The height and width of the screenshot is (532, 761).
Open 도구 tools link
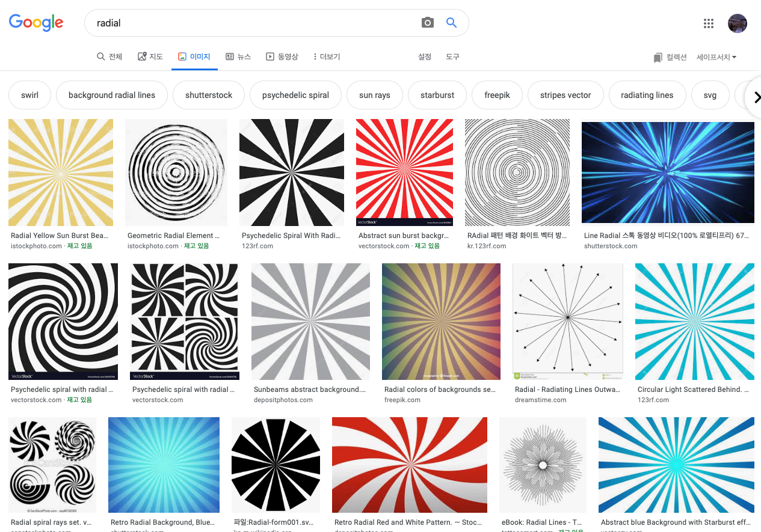coord(452,57)
